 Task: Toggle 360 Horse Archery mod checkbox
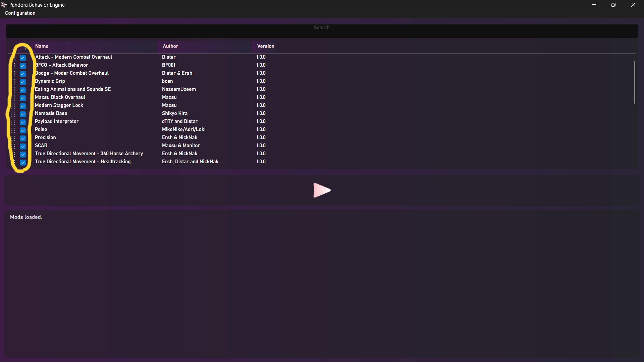pyautogui.click(x=23, y=154)
